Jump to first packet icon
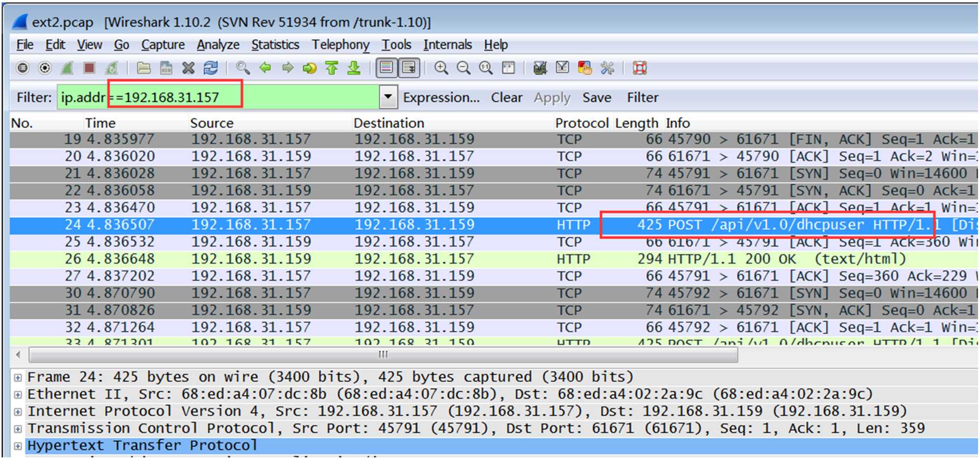This screenshot has width=980, height=460. click(x=332, y=68)
